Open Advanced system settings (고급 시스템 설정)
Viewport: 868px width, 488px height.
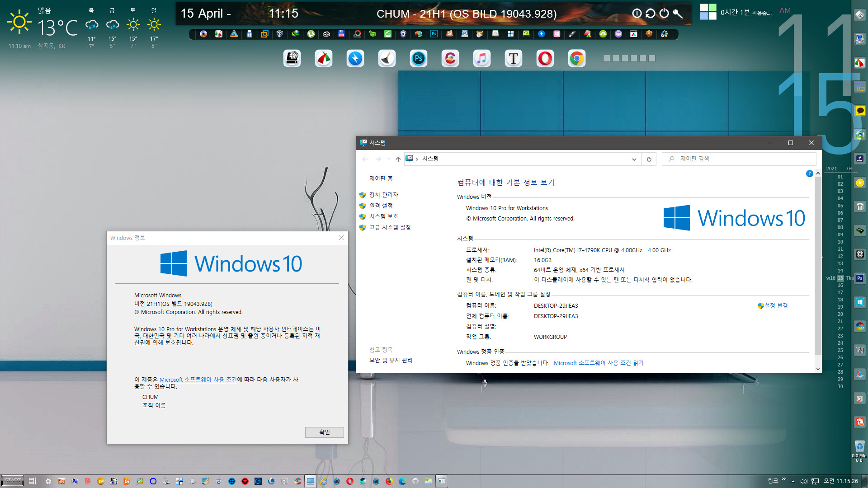pyautogui.click(x=390, y=227)
